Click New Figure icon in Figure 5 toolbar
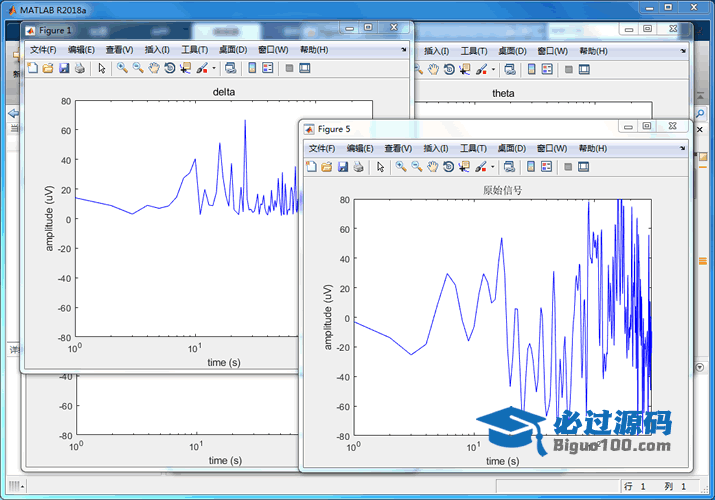Viewport: 715px width, 500px height. click(x=311, y=167)
